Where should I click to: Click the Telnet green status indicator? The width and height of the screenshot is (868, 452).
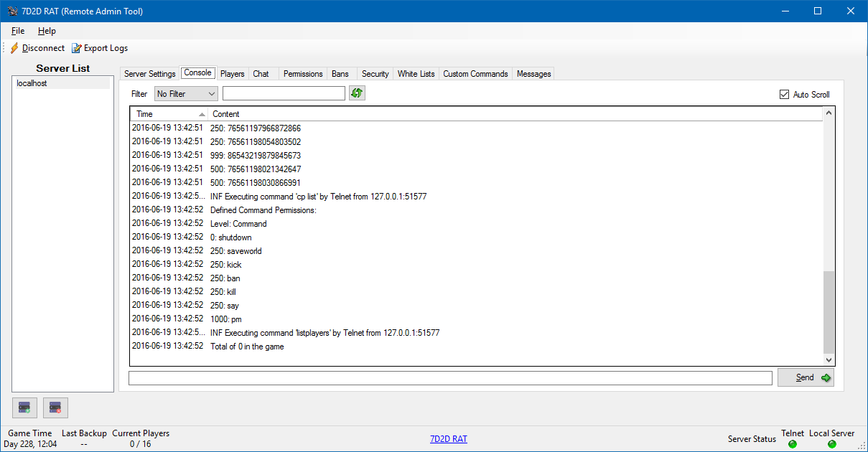pos(793,444)
